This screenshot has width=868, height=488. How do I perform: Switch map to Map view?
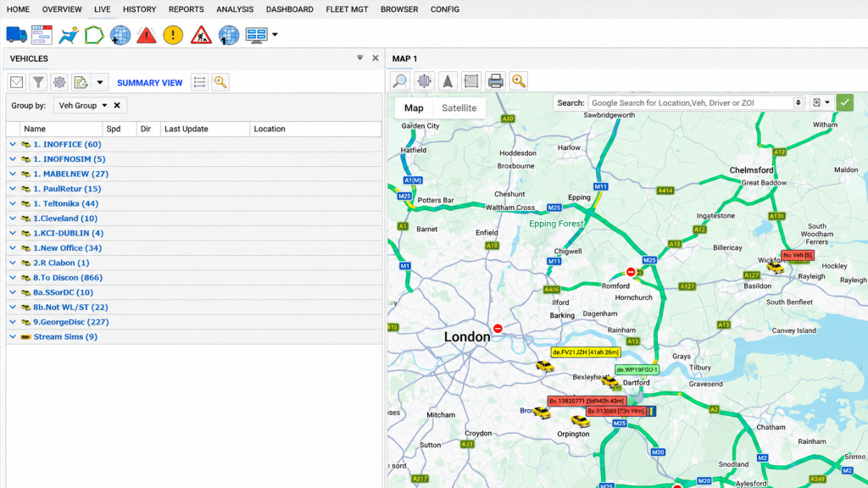pyautogui.click(x=414, y=108)
